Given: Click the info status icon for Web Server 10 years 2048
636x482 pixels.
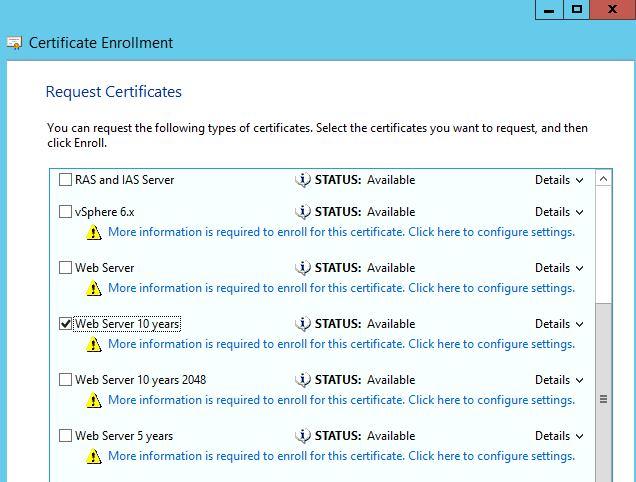Looking at the screenshot, I should point(304,380).
